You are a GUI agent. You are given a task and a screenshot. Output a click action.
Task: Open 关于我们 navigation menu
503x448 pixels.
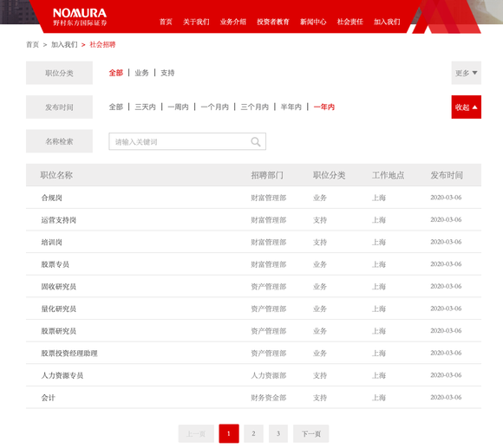click(196, 22)
